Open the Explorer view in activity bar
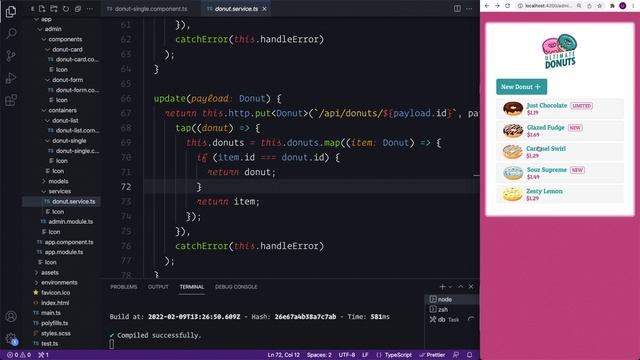The image size is (640, 360). click(11, 11)
